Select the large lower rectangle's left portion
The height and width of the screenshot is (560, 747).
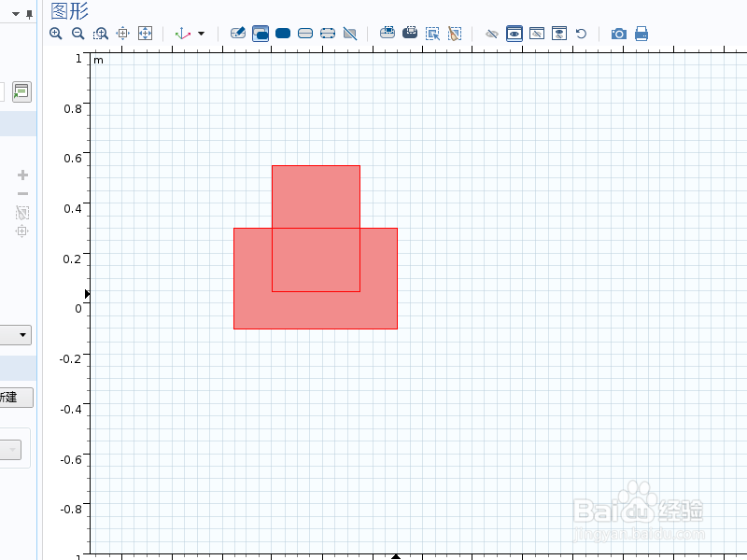tap(253, 278)
